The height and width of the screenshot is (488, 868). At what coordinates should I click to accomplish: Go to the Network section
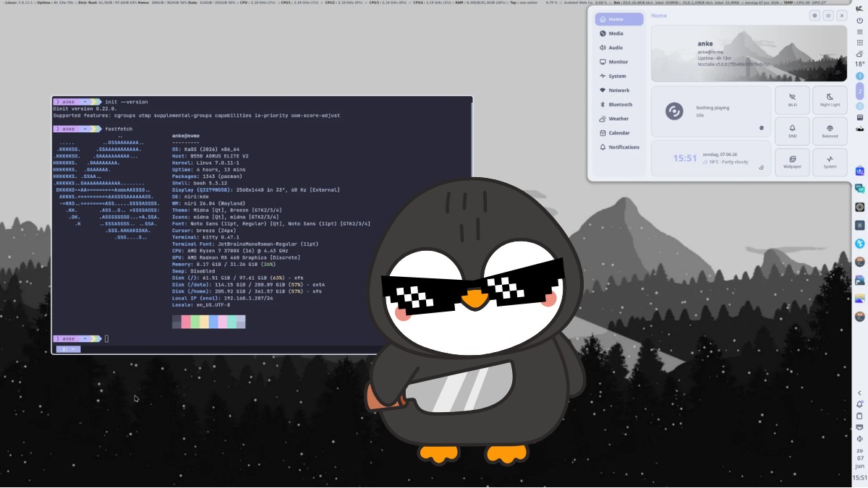point(619,90)
